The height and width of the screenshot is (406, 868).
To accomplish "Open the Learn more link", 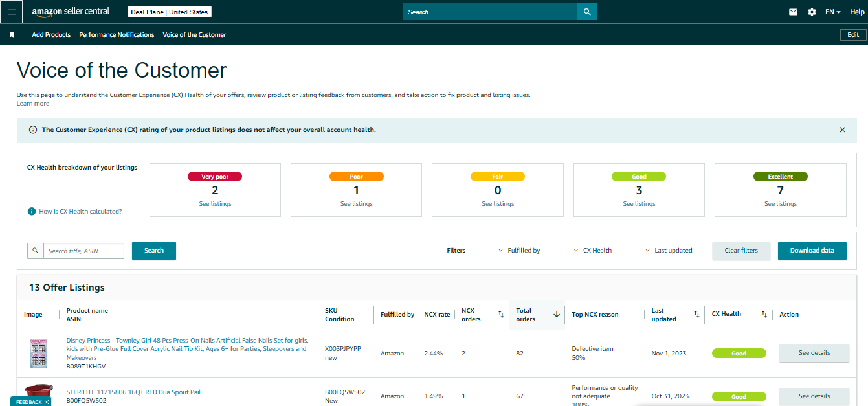I will (x=32, y=104).
